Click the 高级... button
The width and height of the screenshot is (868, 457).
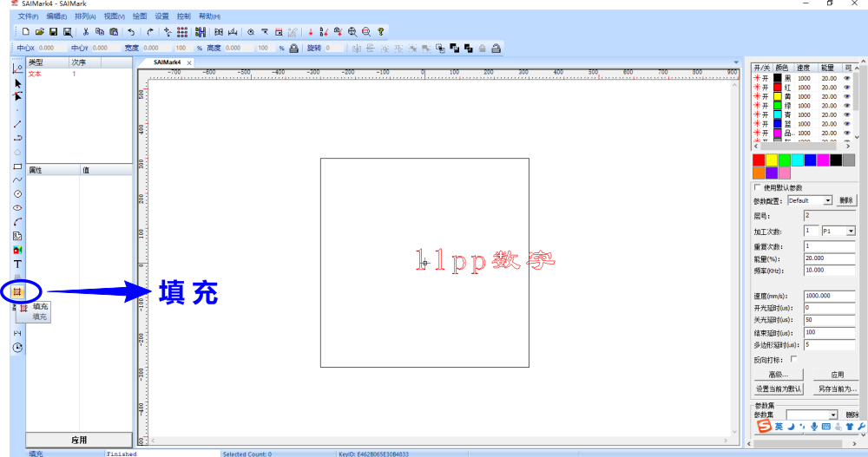[779, 375]
